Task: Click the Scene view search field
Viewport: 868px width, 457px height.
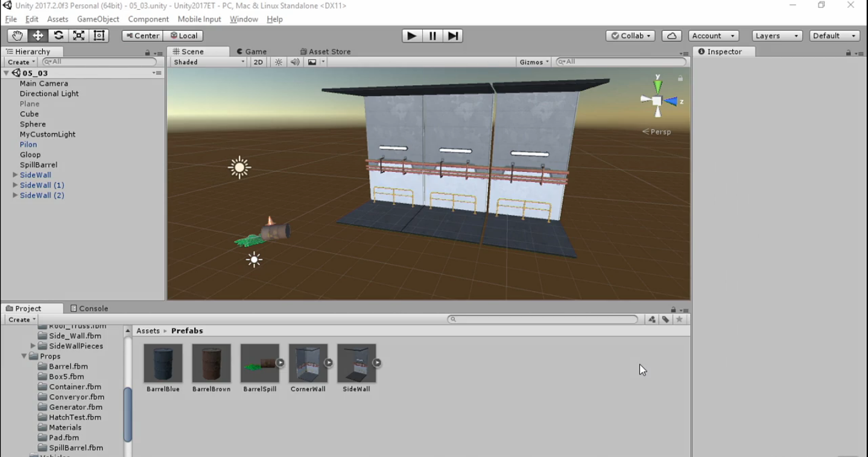Action: [x=621, y=62]
